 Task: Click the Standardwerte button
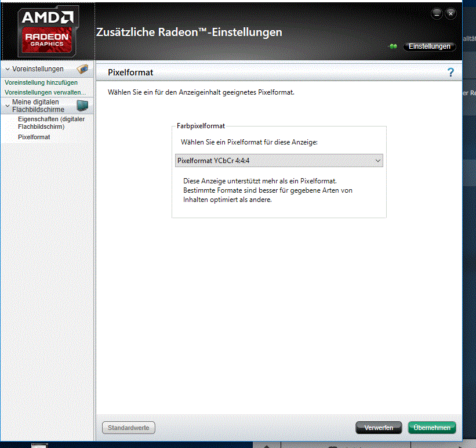(x=128, y=428)
